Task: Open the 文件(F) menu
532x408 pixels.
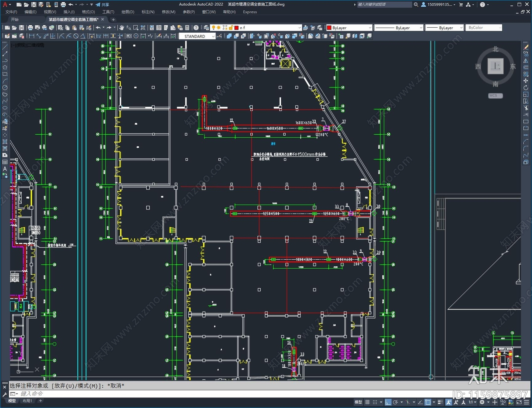Action: tap(11, 12)
